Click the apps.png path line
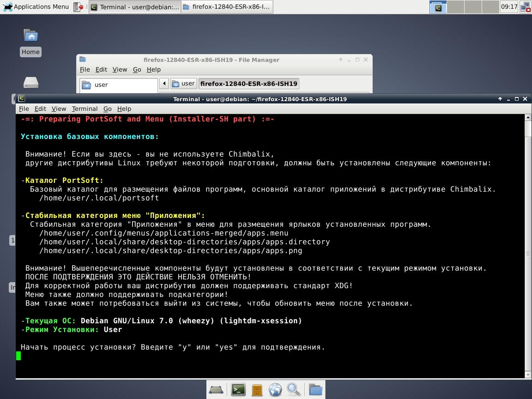The width and height of the screenshot is (532, 399). 171,251
